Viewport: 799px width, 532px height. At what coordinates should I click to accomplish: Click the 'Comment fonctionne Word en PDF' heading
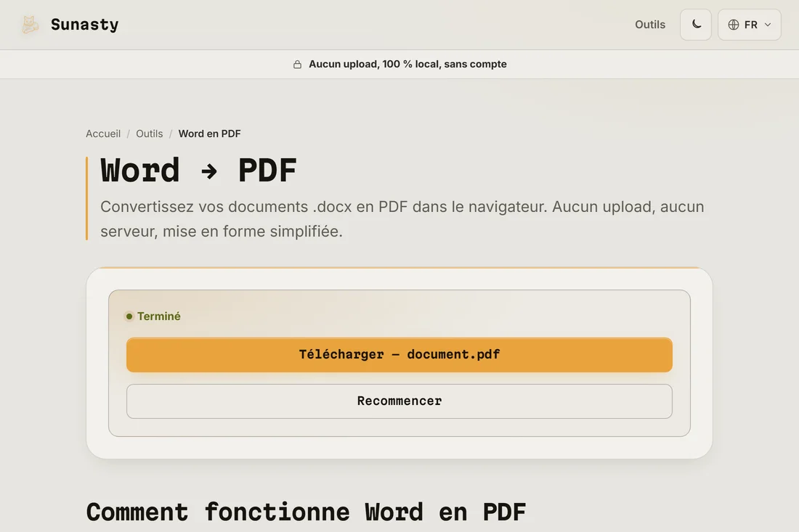tap(306, 512)
